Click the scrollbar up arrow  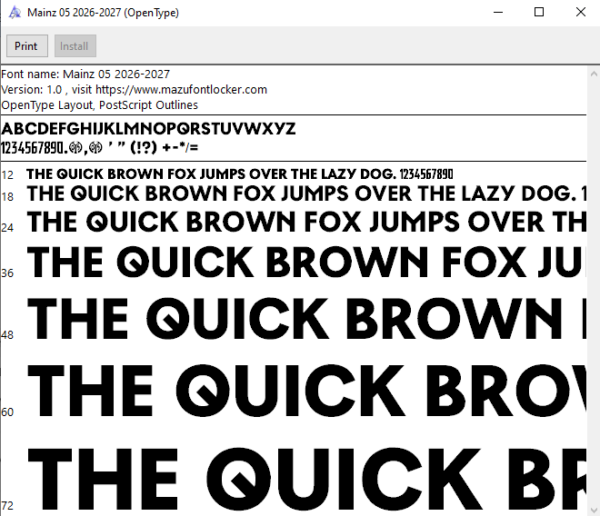click(x=593, y=73)
